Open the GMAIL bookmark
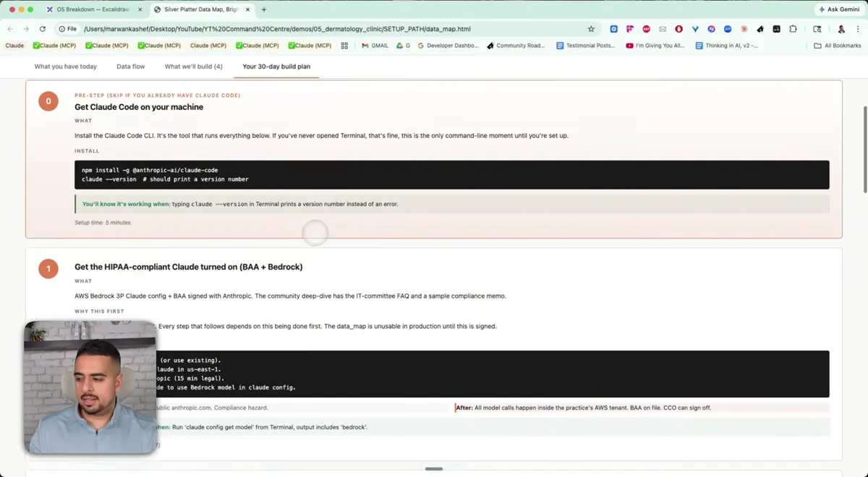 pos(375,46)
